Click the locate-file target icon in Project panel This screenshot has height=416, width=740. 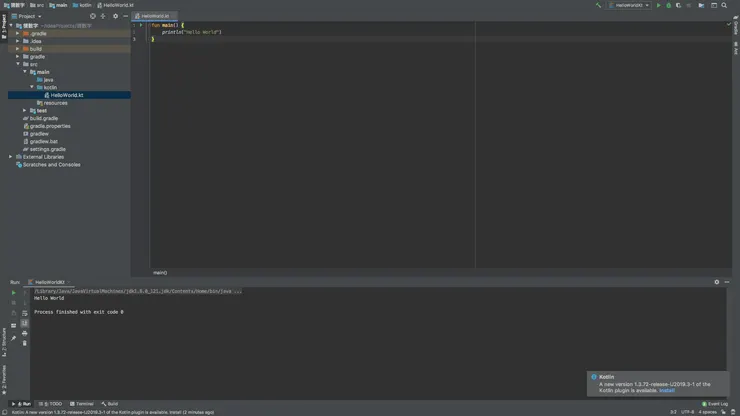coord(92,16)
